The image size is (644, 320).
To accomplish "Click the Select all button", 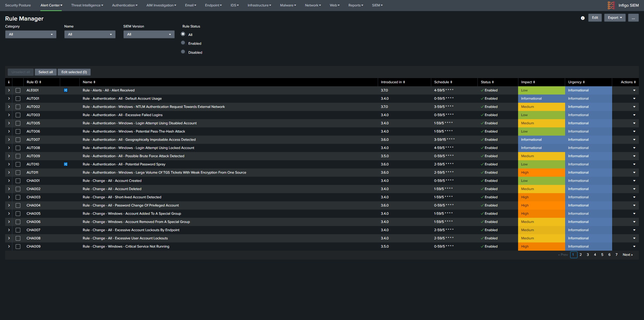I will pyautogui.click(x=46, y=72).
